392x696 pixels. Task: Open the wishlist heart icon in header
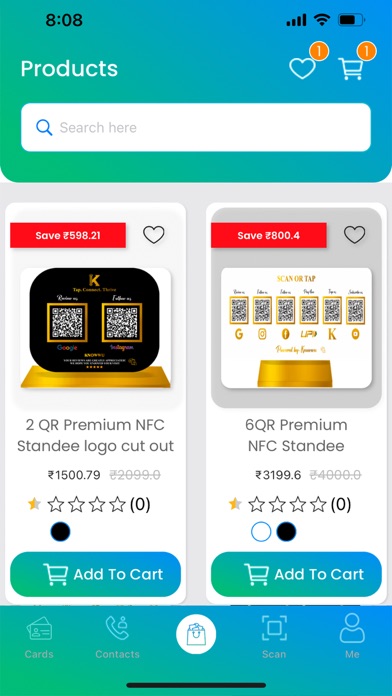(302, 69)
